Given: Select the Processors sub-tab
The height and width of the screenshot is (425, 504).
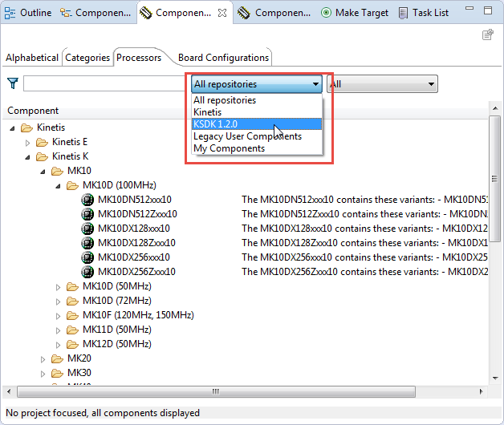Looking at the screenshot, I should pos(139,58).
